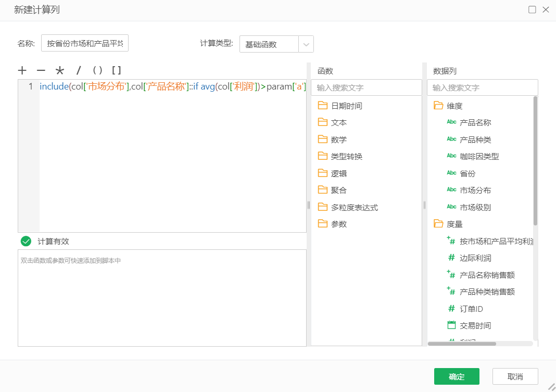This screenshot has width=556, height=392.
Task: Select the division operator icon
Action: (78, 69)
